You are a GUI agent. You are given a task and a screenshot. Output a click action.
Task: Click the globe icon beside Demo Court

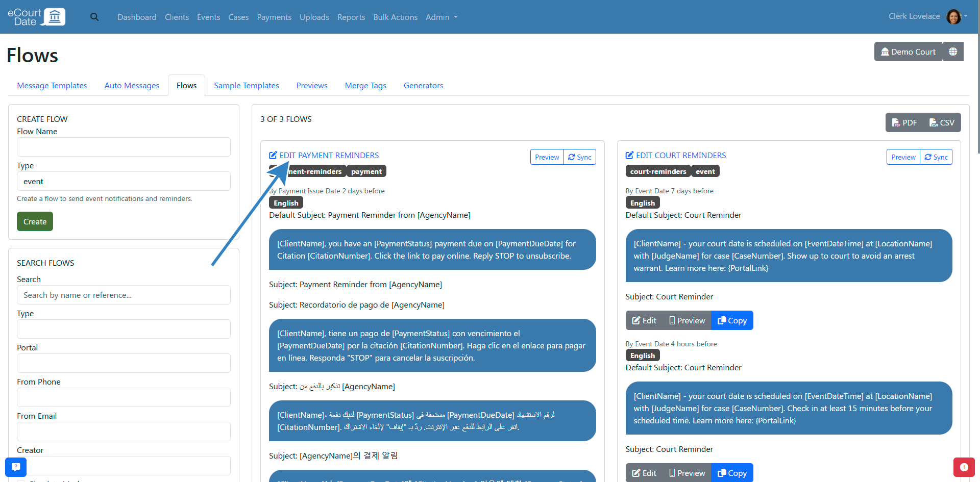coord(953,52)
